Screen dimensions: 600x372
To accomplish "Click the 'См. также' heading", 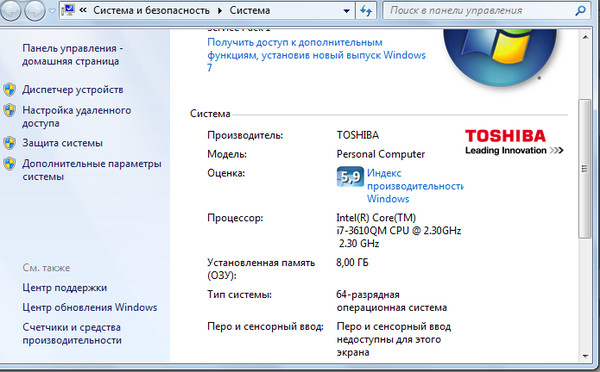I will pos(46,268).
